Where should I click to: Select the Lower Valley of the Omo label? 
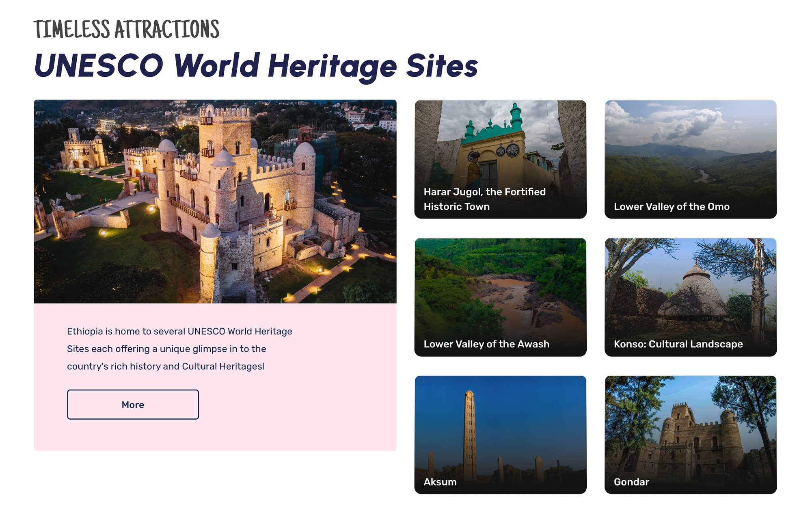672,206
